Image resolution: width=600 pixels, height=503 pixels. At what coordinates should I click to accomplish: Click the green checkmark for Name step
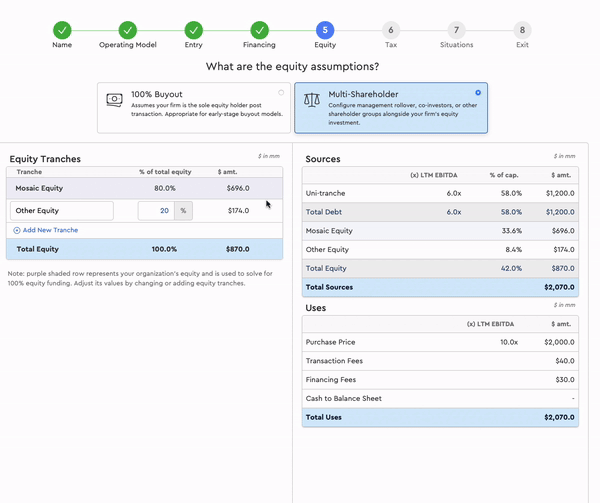pos(62,30)
